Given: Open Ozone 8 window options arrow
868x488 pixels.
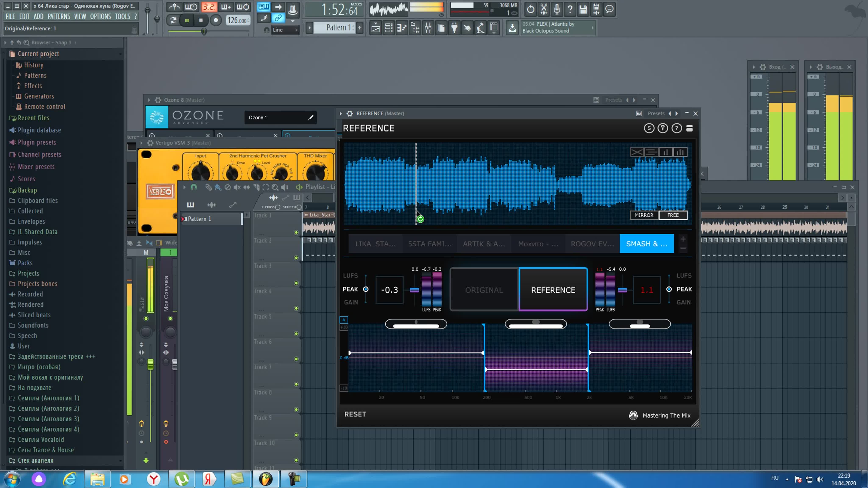Looking at the screenshot, I should (149, 100).
